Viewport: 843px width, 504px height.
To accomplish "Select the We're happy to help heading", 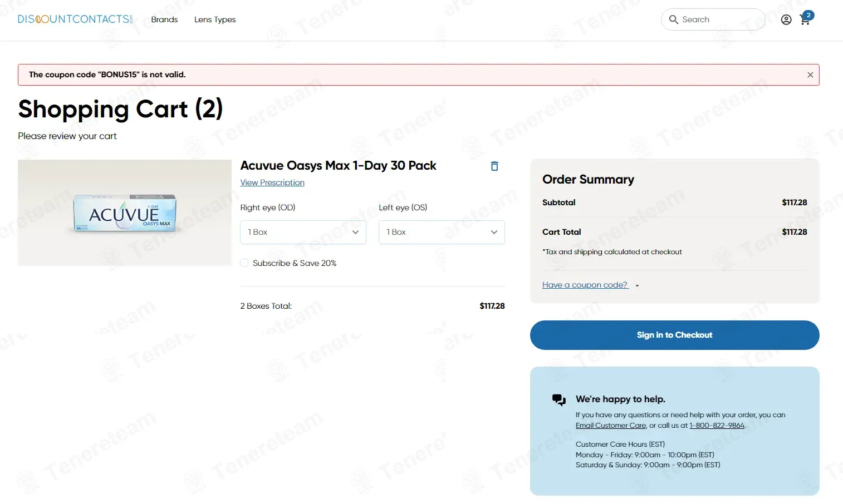I will 620,399.
